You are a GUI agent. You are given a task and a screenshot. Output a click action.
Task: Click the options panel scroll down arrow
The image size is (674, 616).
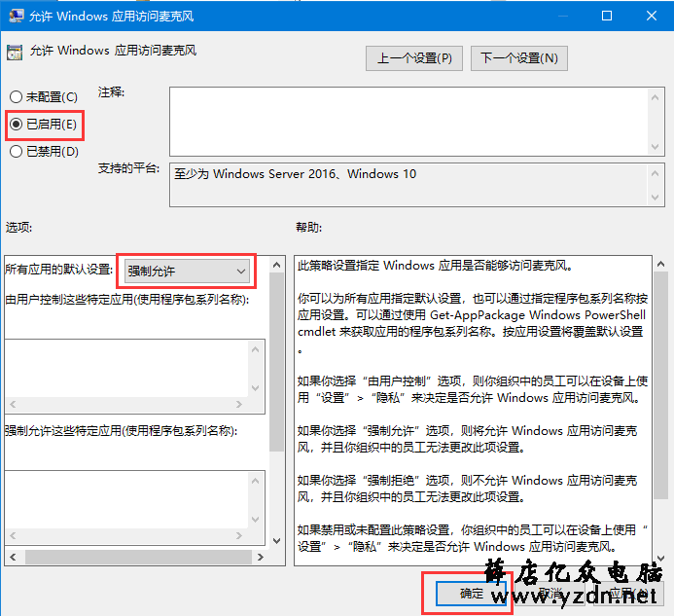(x=277, y=540)
